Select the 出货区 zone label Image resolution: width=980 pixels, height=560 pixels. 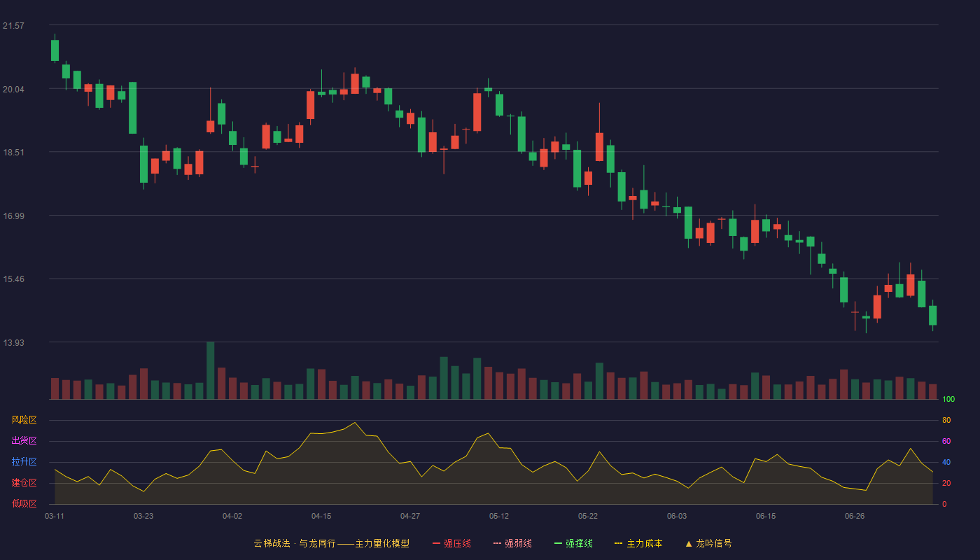pos(24,441)
